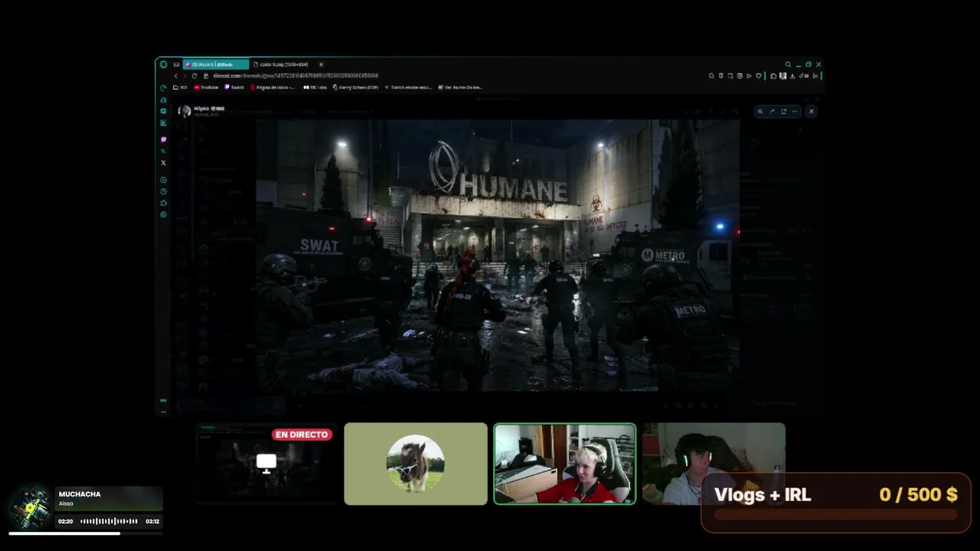
Task: Select the green-headset webcam participant tile
Action: pos(714,464)
